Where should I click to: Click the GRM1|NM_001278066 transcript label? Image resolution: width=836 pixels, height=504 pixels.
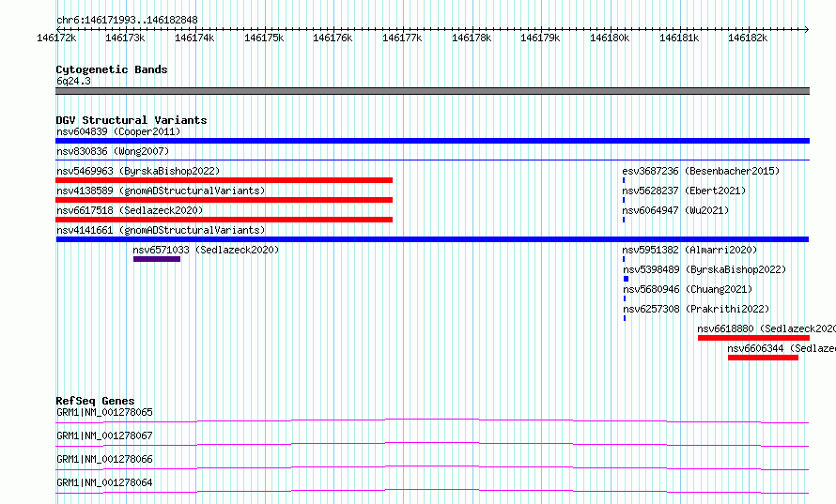click(104, 459)
